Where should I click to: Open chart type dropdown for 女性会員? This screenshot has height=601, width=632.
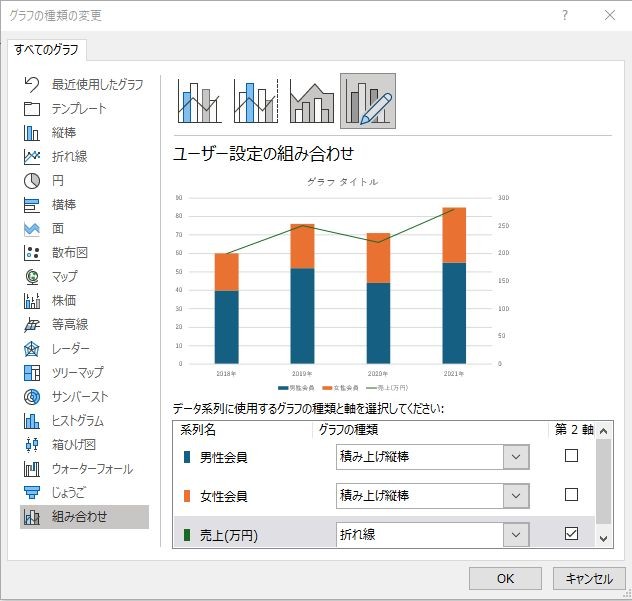[516, 495]
